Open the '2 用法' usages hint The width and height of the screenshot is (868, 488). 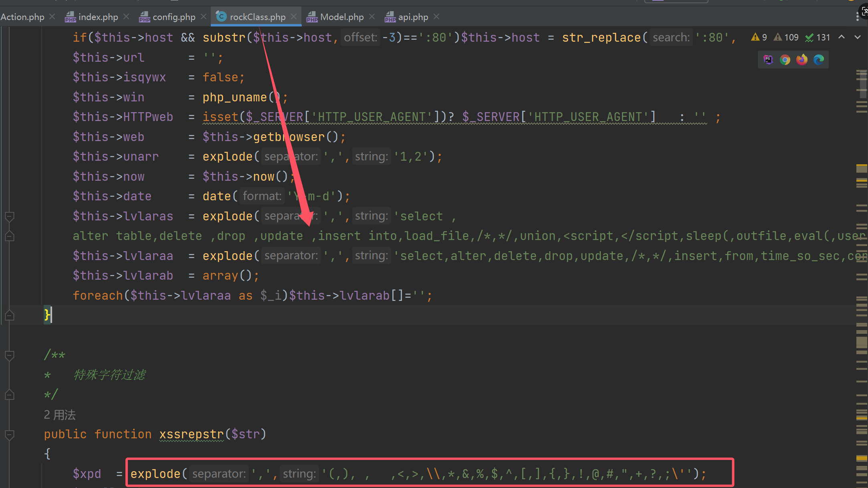(x=60, y=415)
